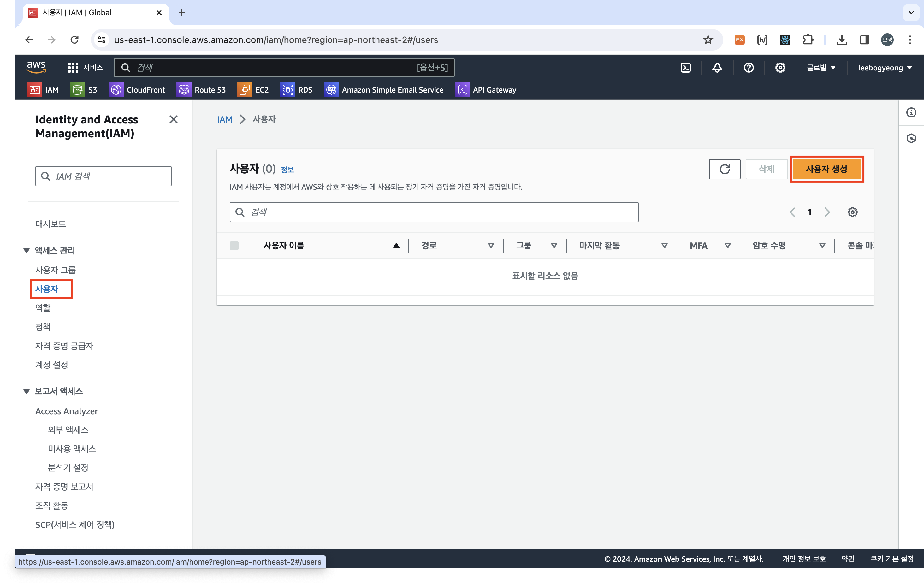Screen dimensions: 924x586
Task: Open table preferences gear icon
Action: pyautogui.click(x=852, y=212)
